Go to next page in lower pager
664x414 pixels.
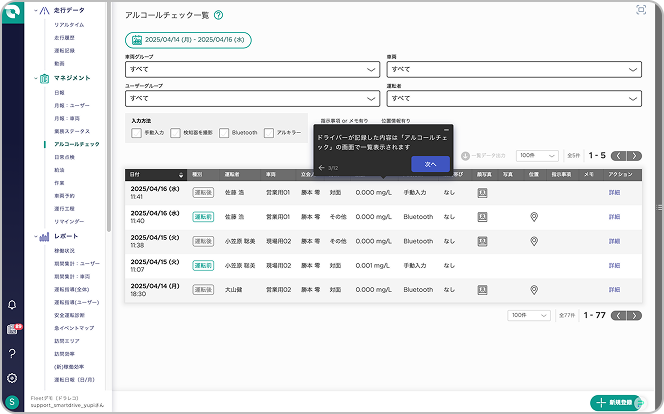[x=634, y=315]
